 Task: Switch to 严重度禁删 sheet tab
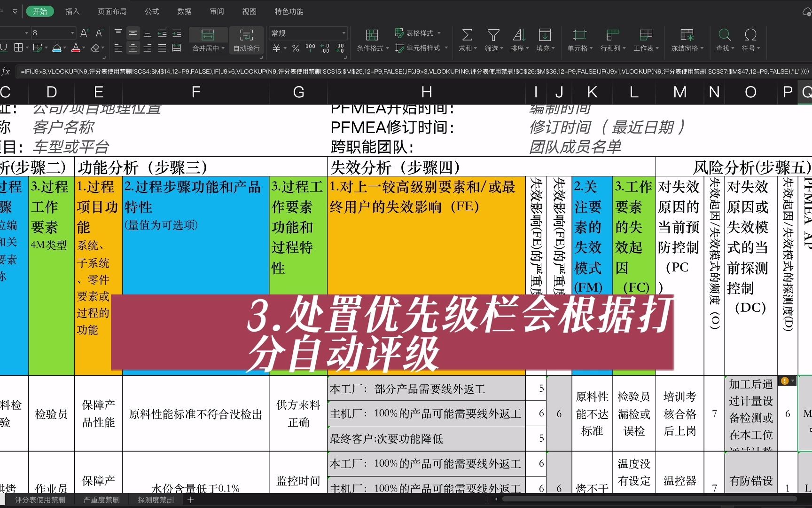tap(101, 500)
